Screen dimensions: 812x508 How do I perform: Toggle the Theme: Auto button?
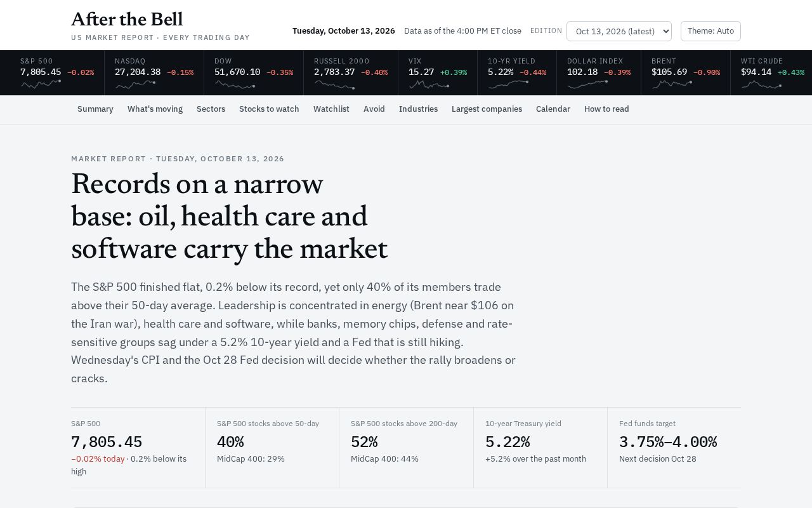pyautogui.click(x=710, y=31)
